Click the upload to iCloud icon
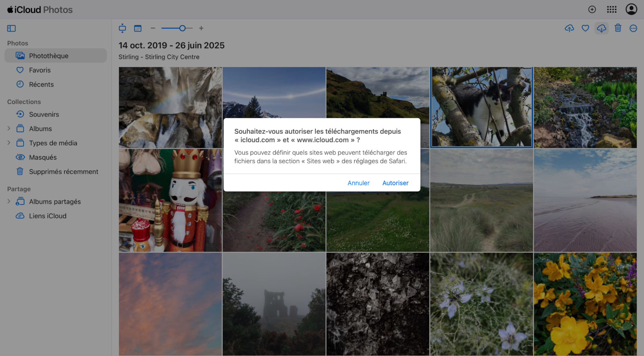The height and width of the screenshot is (356, 644). point(570,28)
